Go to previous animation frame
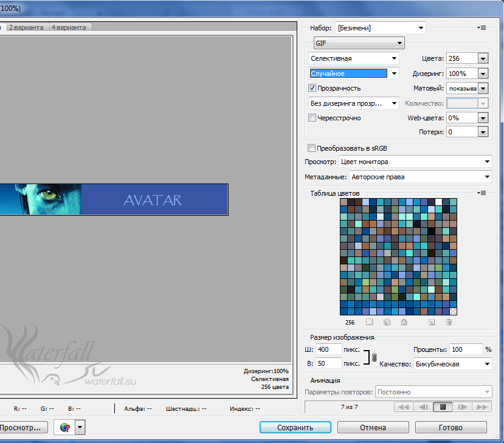 pyautogui.click(x=423, y=407)
